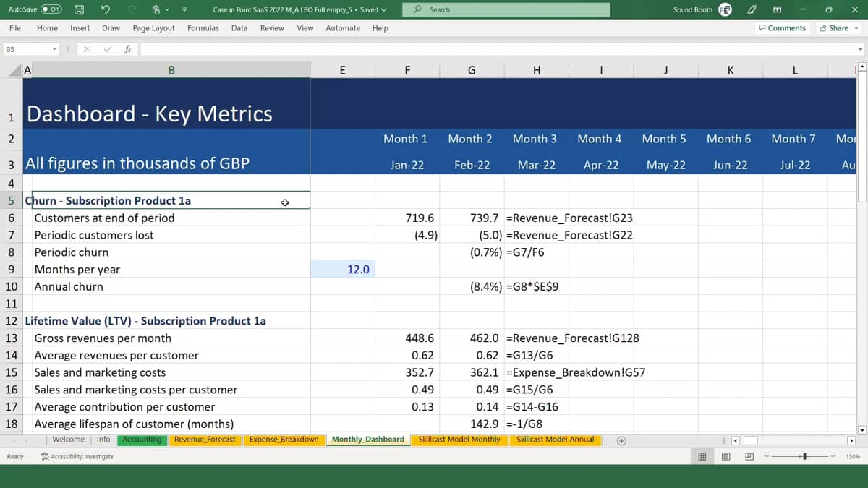Image resolution: width=868 pixels, height=488 pixels.
Task: Switch to the Home ribbon tab
Action: pyautogui.click(x=47, y=28)
